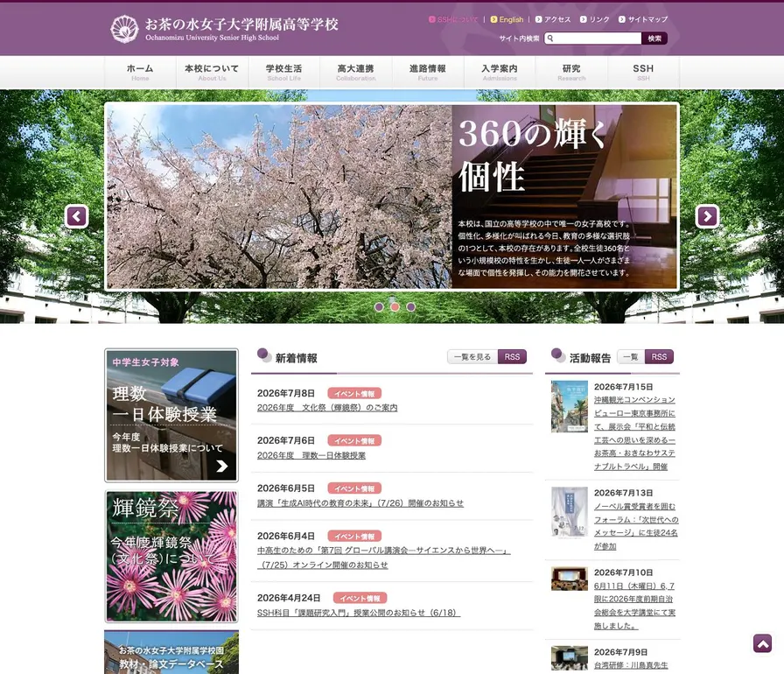Open the リンク header link

594,19
